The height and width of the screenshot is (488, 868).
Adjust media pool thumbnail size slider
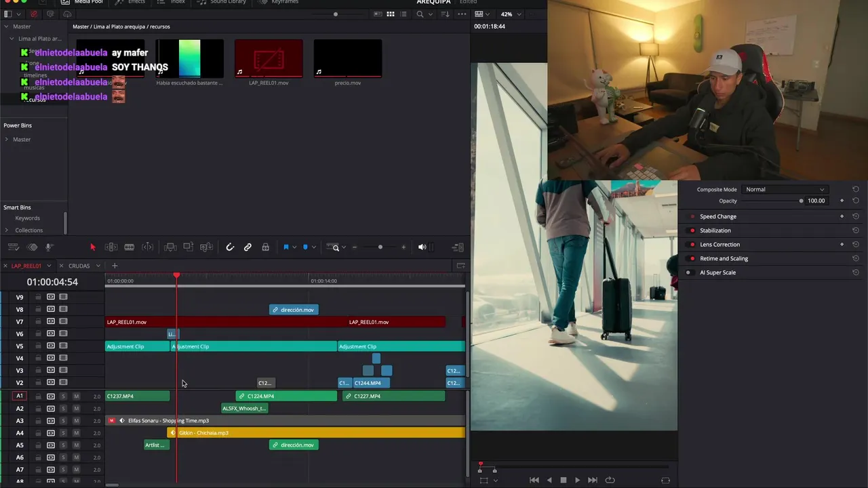click(x=335, y=14)
